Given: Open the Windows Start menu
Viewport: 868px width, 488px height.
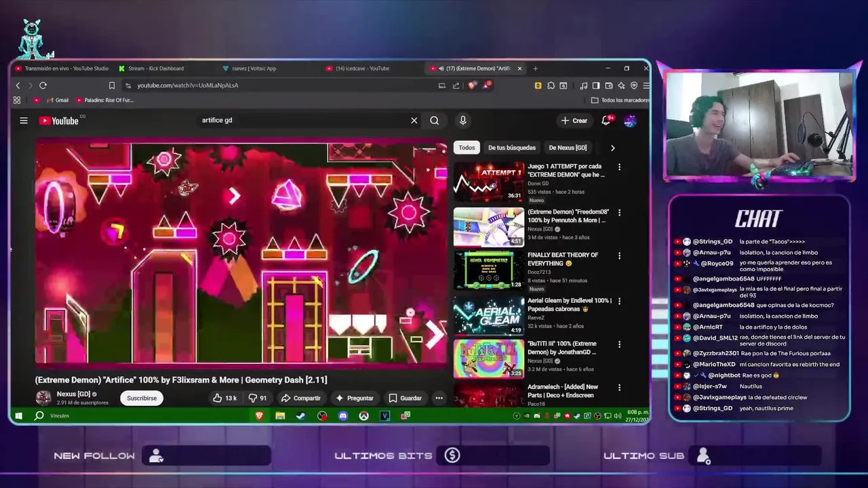Looking at the screenshot, I should 18,415.
